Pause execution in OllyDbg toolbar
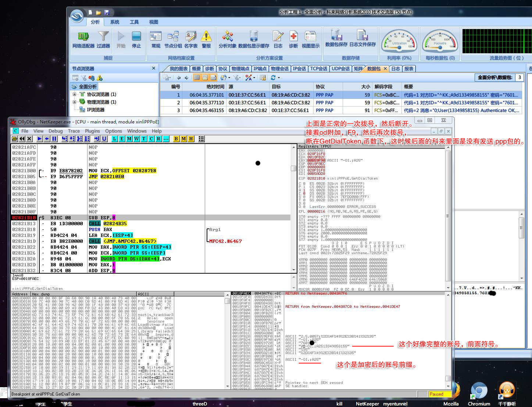532x407 pixels. click(54, 139)
